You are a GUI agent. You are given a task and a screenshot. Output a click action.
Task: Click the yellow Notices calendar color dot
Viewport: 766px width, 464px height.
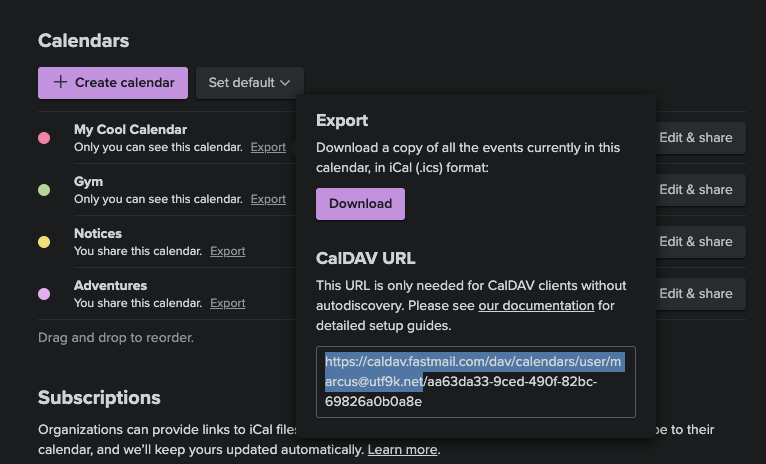pos(44,242)
